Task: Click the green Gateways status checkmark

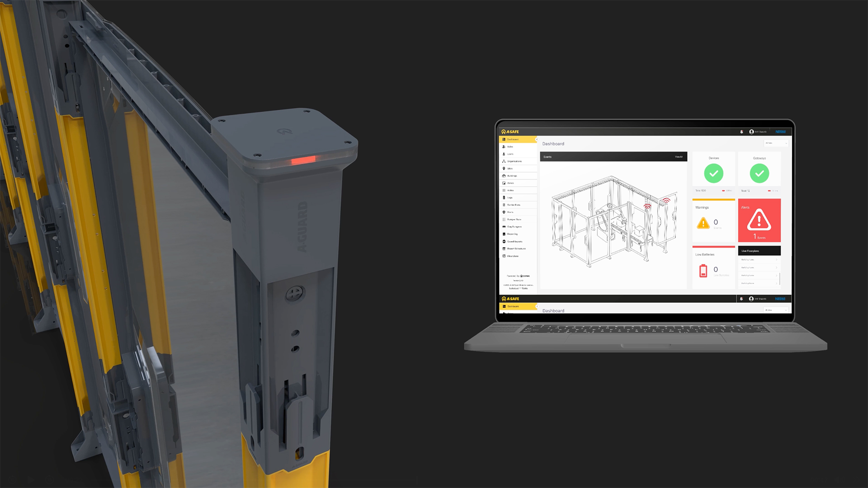Action: (x=759, y=174)
